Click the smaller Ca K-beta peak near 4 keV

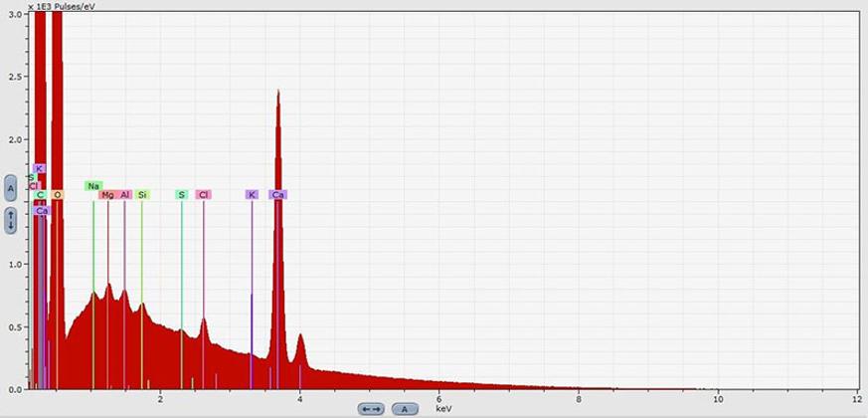tap(300, 336)
